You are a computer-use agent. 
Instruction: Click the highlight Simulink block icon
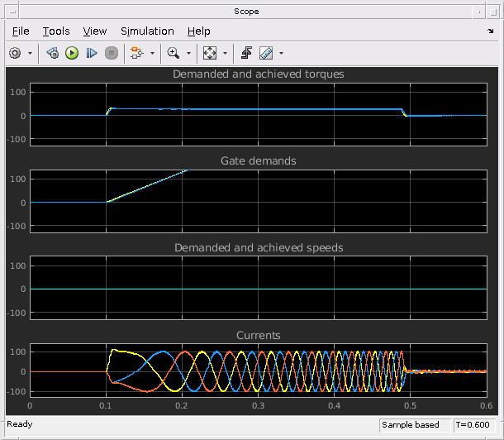(136, 53)
